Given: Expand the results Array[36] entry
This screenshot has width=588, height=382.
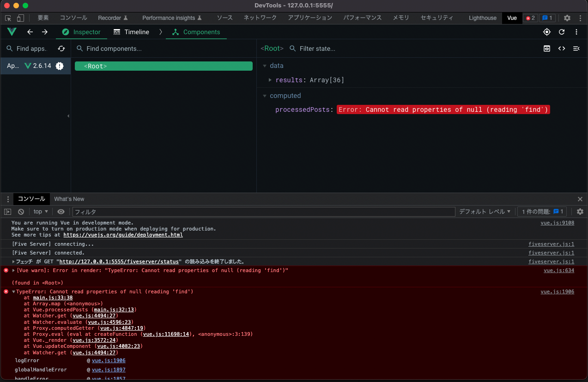Looking at the screenshot, I should click(x=270, y=80).
